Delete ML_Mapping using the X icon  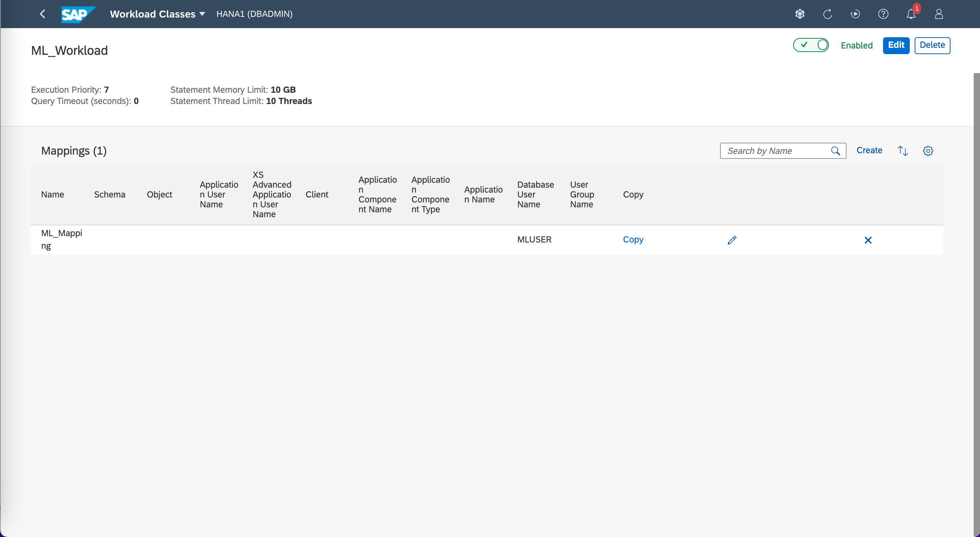868,240
